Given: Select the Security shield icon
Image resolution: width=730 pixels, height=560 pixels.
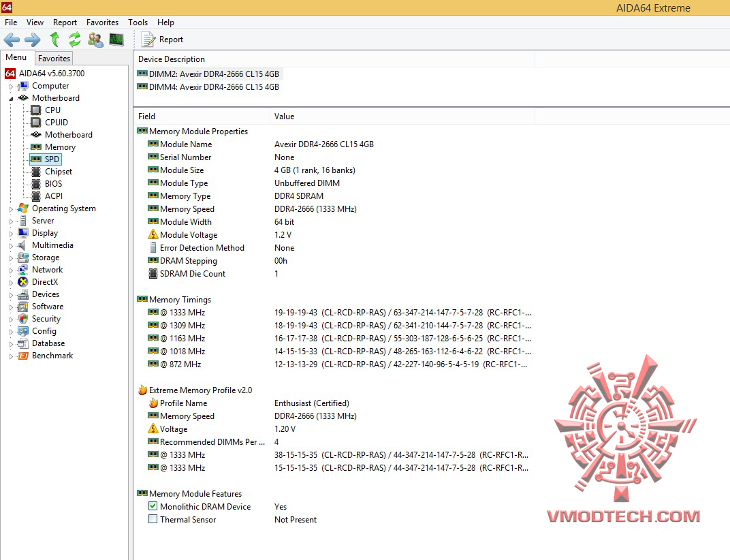Looking at the screenshot, I should 23,319.
